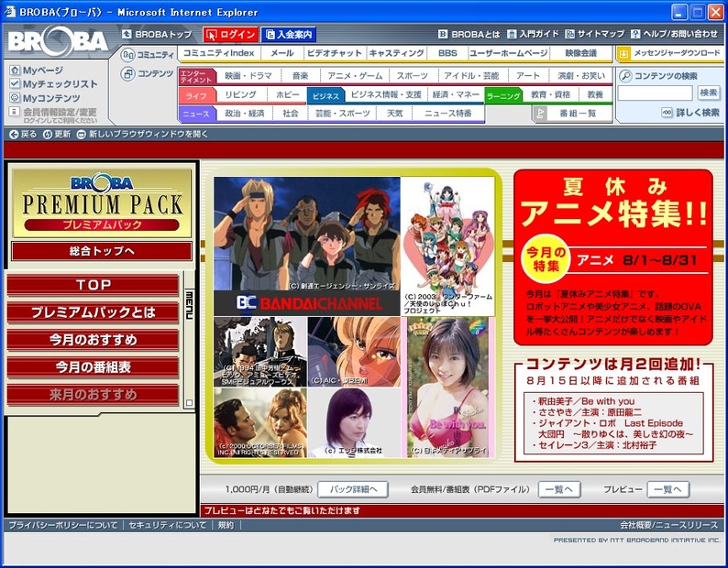
Task: Open 音楽 category
Action: coord(301,76)
